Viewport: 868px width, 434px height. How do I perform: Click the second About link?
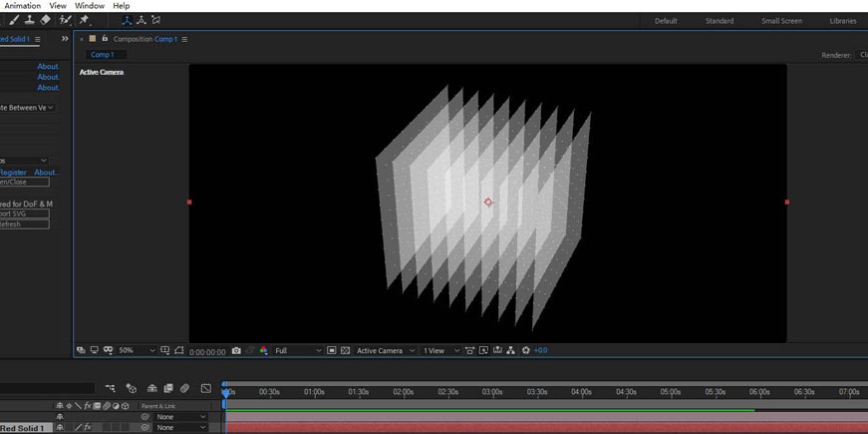pyautogui.click(x=48, y=77)
